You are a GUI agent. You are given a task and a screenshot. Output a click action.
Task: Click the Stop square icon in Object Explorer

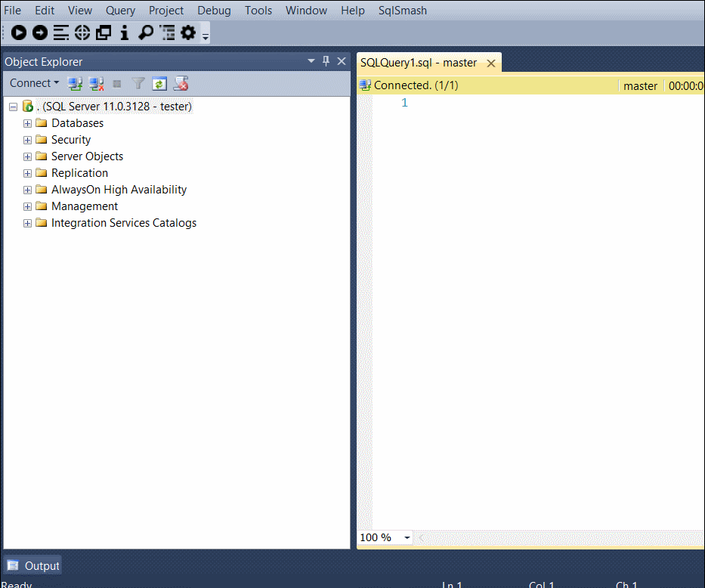click(117, 84)
